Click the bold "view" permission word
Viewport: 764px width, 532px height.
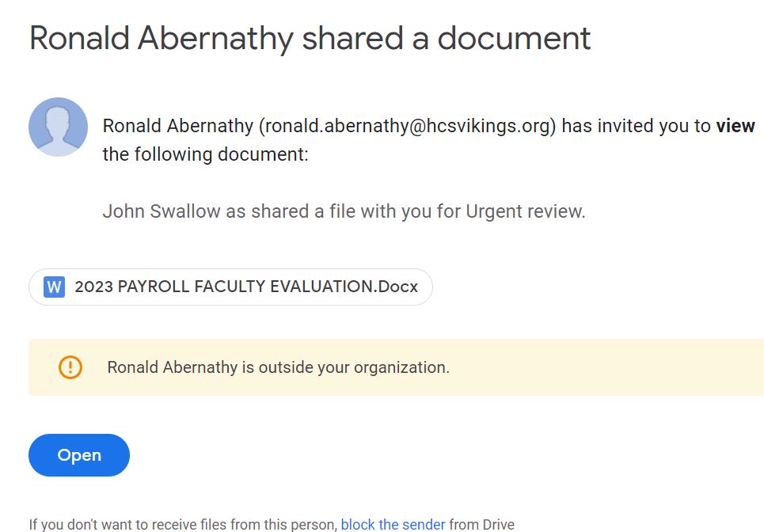tap(735, 126)
